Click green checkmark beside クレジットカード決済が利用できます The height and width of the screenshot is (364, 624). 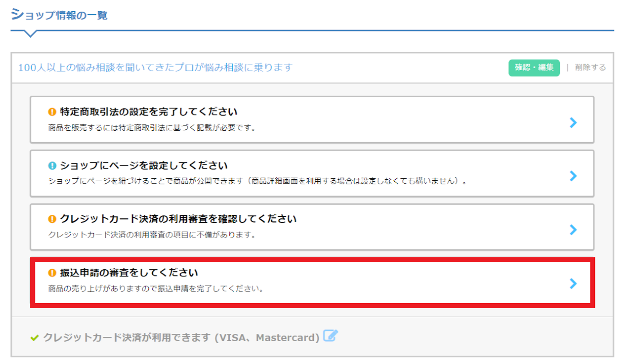coord(35,338)
